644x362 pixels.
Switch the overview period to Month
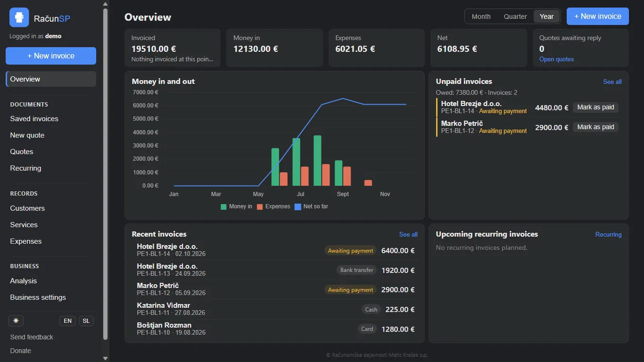(x=481, y=16)
